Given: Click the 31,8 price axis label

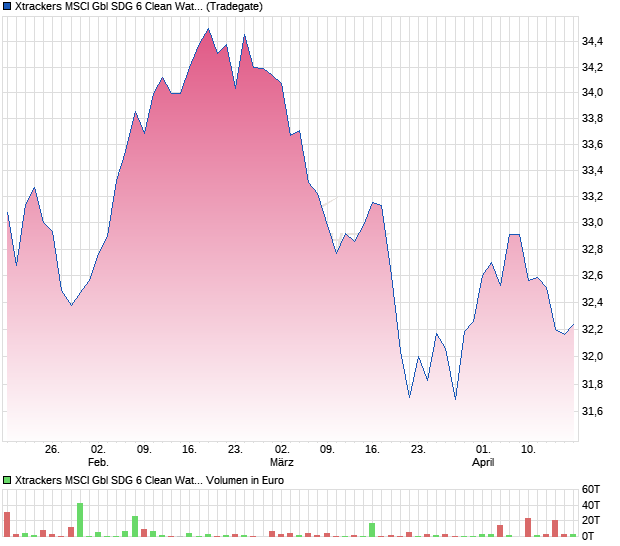Looking at the screenshot, I should pyautogui.click(x=592, y=384).
